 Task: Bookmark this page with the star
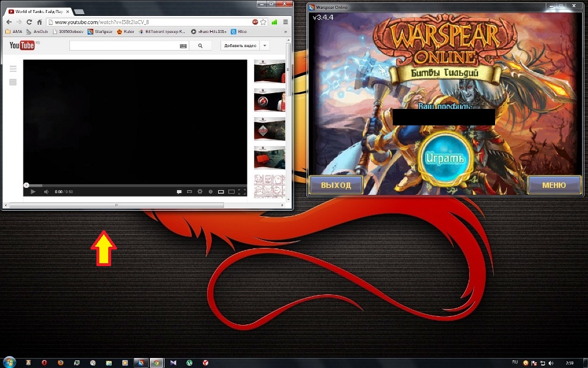263,22
